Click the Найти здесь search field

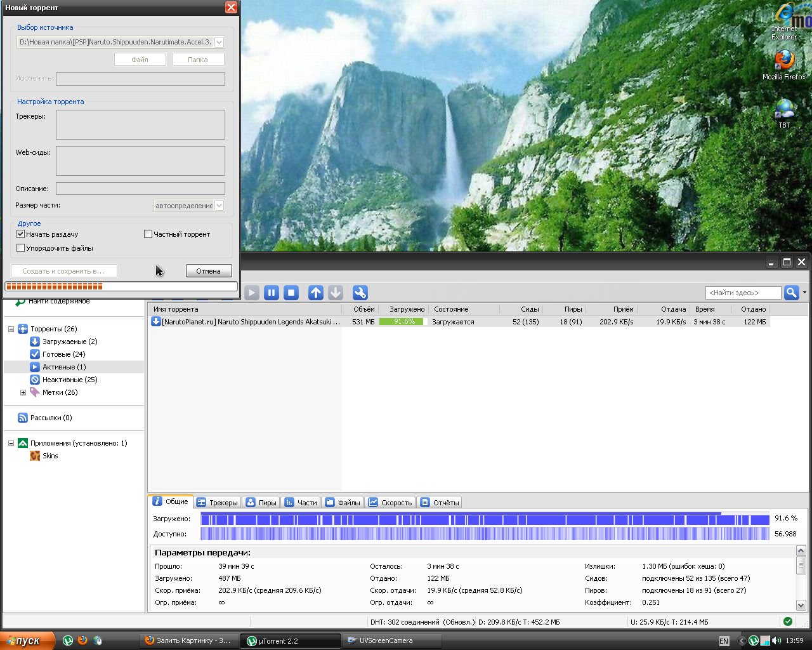743,293
